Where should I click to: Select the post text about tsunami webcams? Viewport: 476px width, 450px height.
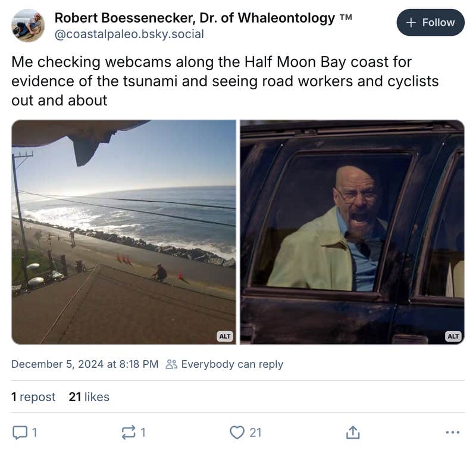tap(226, 80)
